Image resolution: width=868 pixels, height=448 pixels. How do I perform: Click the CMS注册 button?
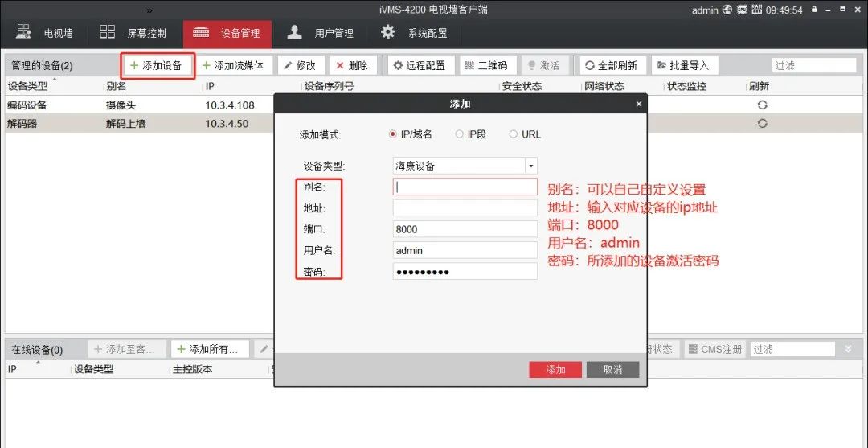pyautogui.click(x=714, y=349)
